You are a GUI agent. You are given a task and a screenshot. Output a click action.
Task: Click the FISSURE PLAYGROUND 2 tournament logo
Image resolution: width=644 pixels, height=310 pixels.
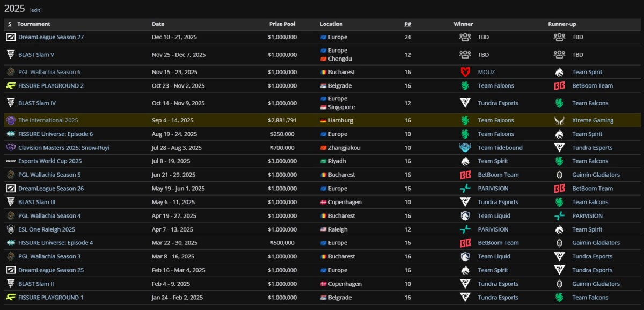(x=10, y=85)
